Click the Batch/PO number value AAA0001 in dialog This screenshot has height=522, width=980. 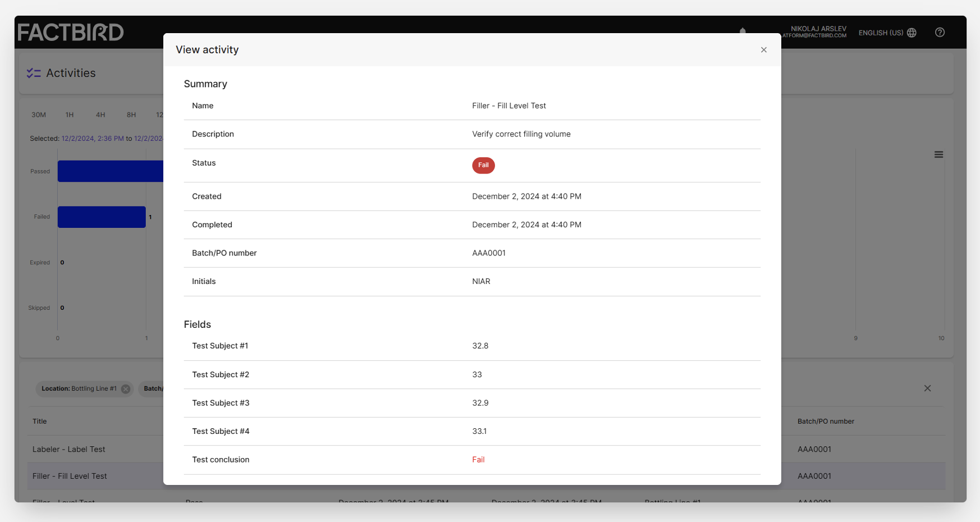pos(489,253)
